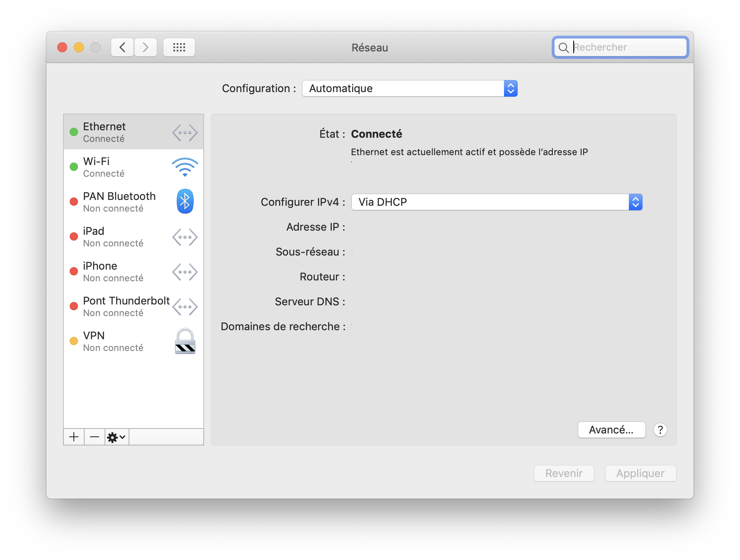Open the Configuration Automatique dropdown
Viewport: 740px width, 560px height.
pyautogui.click(x=409, y=88)
